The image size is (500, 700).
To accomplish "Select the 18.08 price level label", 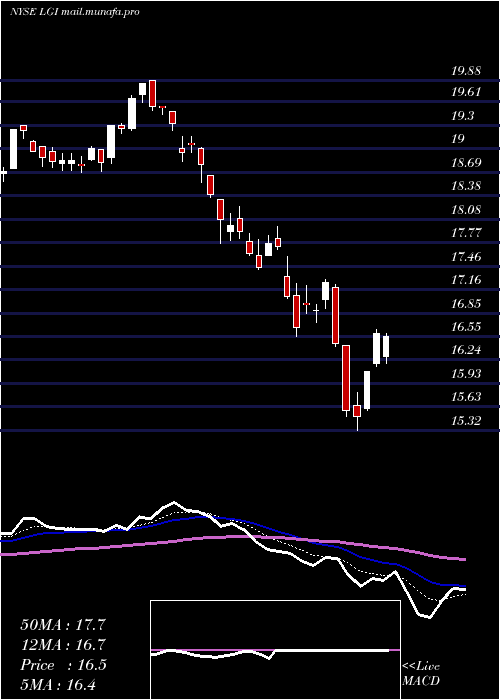I will click(x=466, y=209).
